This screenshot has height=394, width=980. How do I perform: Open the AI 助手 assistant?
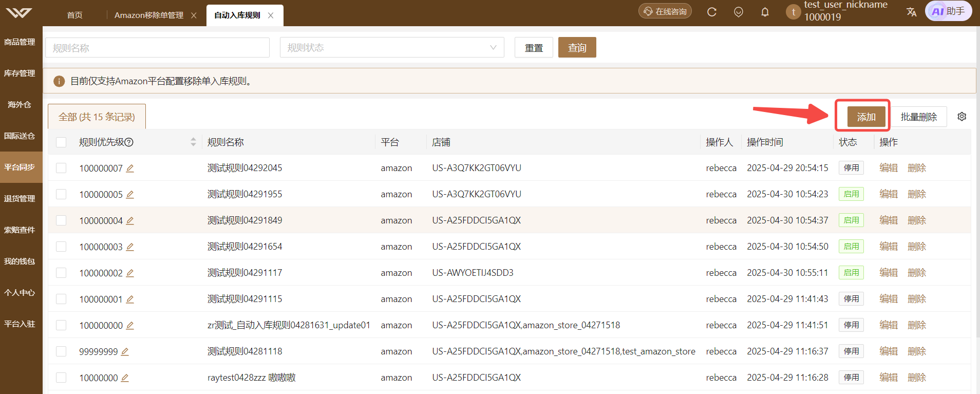948,11
